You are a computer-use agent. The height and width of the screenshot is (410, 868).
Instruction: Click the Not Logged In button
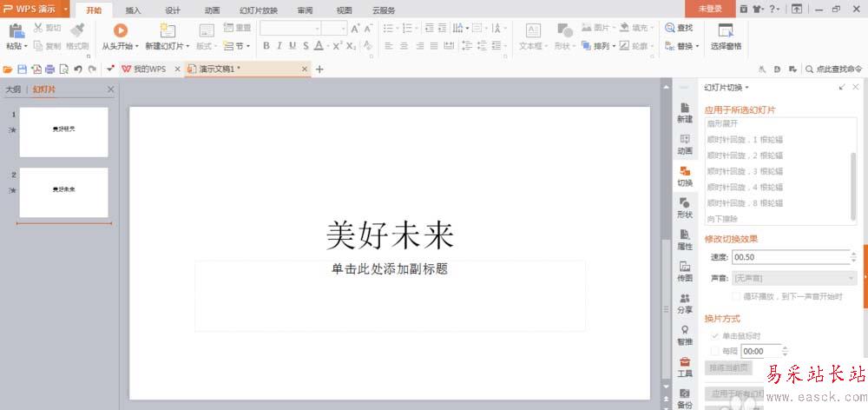(710, 9)
